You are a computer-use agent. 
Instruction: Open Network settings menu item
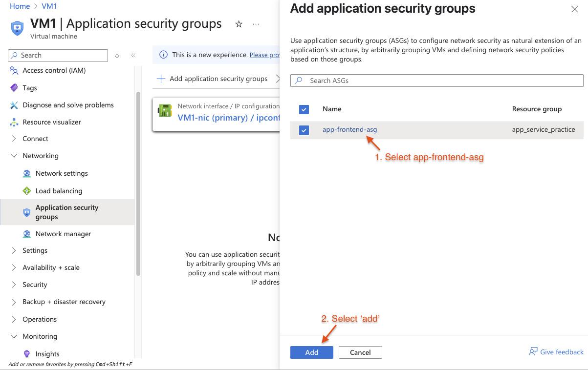[62, 173]
